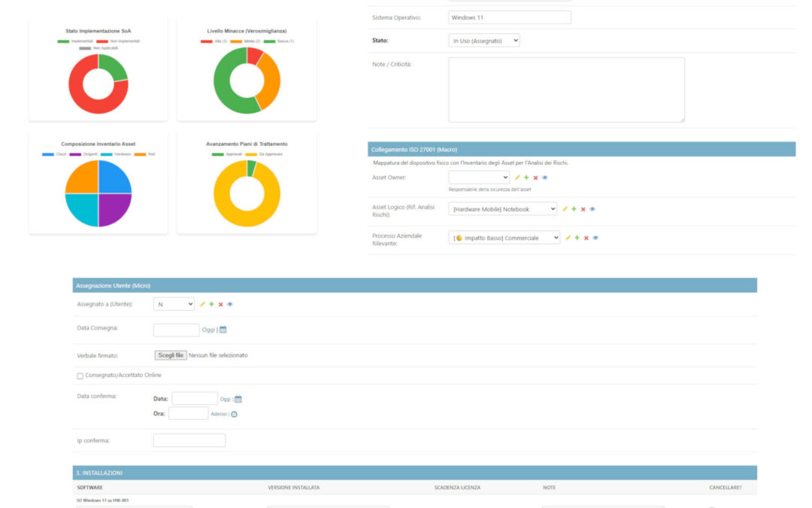Click the Oggi link beside Data Consegna
Screen dimensions: 812x508
[x=208, y=330]
